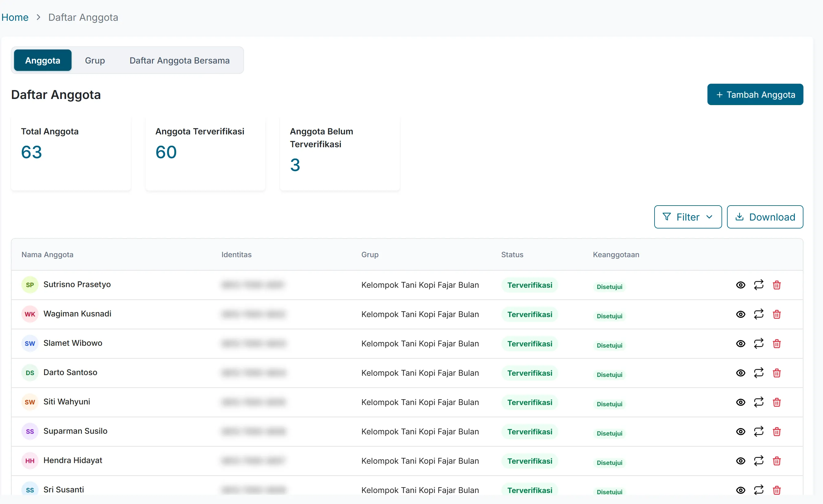Click the Anggota Terverifikasi card showing 60

click(x=205, y=154)
